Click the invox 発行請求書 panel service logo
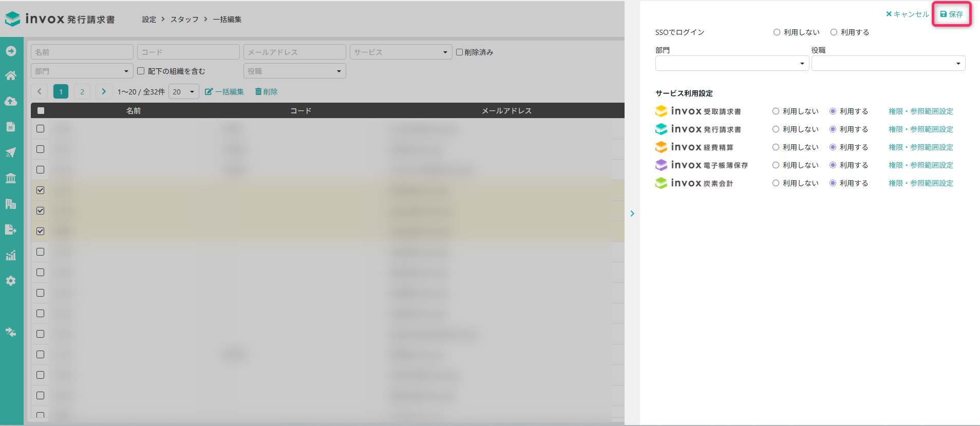Screen dimensions: 980x426 coord(698,129)
